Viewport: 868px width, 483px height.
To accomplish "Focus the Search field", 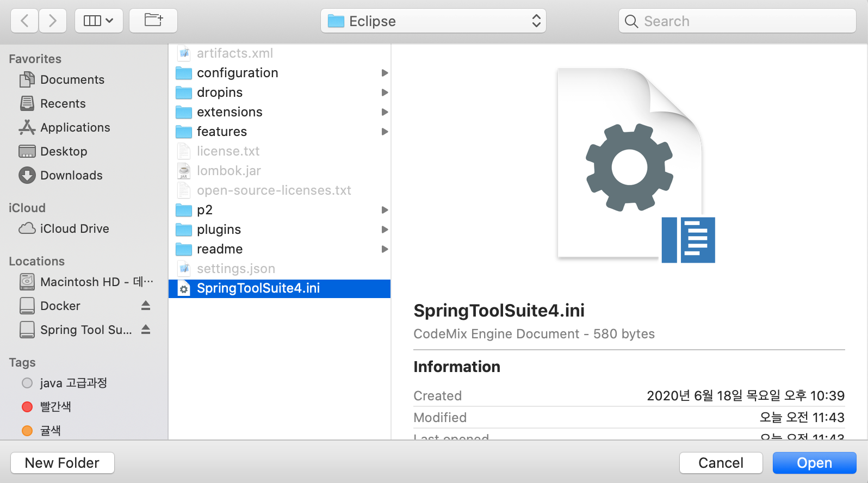I will pyautogui.click(x=737, y=21).
